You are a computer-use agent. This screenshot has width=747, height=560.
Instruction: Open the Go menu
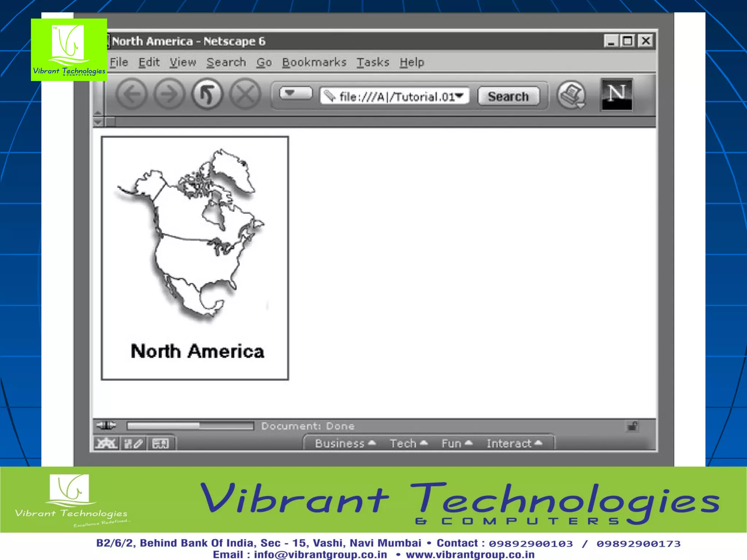point(264,62)
